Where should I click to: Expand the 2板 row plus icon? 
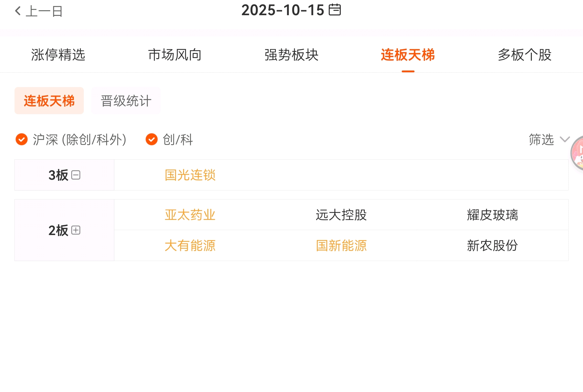tap(76, 230)
